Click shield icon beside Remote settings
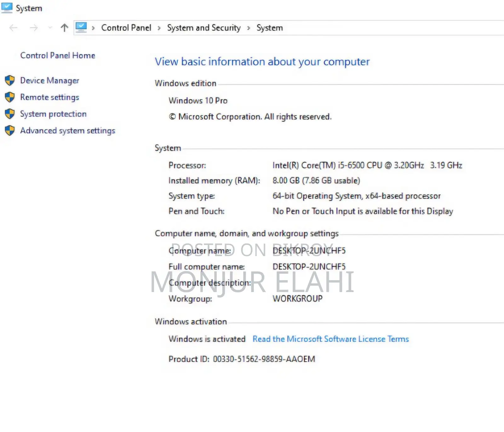This screenshot has height=432, width=504. 10,97
